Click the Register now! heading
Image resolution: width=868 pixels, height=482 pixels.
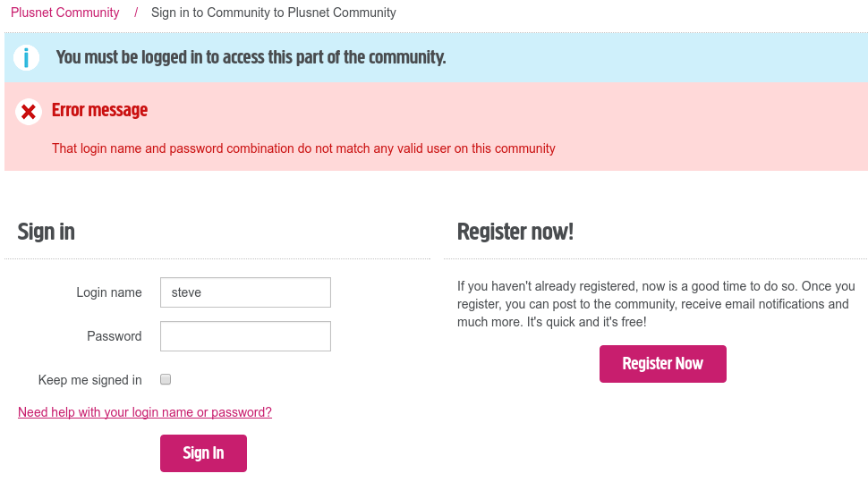[515, 232]
